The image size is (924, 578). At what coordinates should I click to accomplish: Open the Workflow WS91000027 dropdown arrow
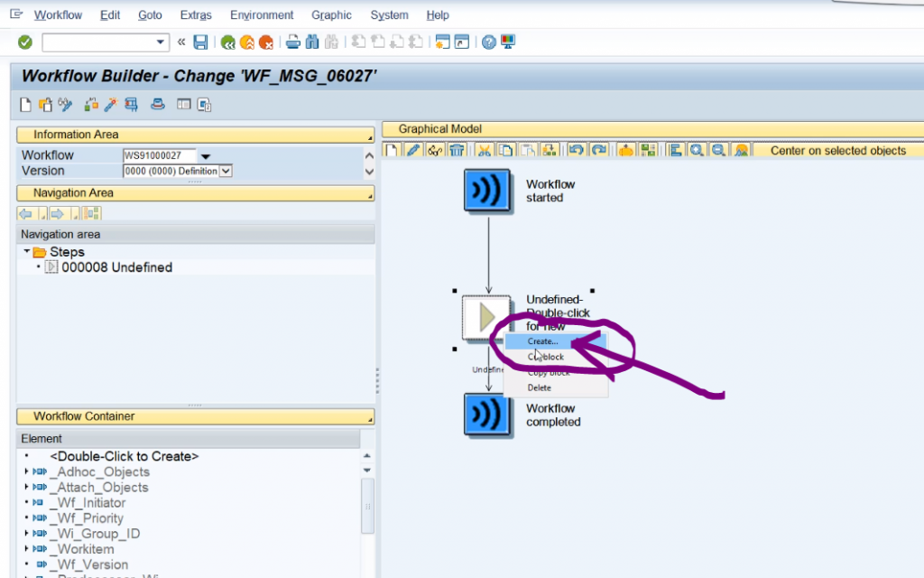click(206, 156)
